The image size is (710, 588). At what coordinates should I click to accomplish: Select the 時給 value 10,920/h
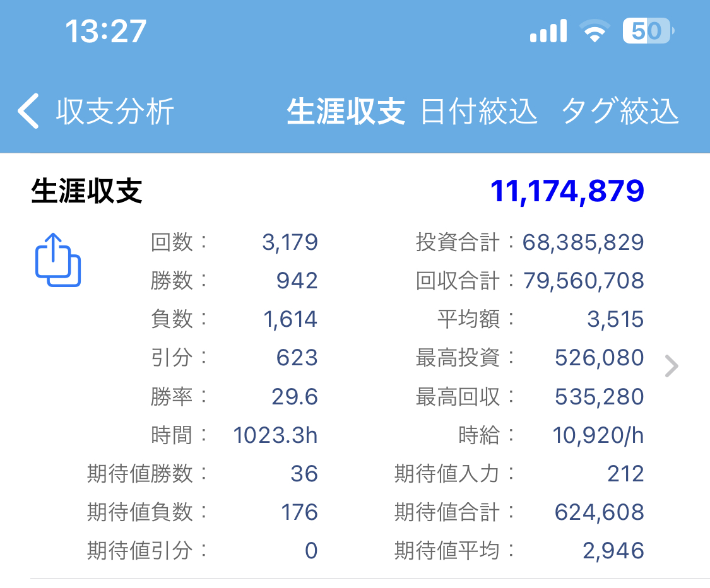(598, 435)
